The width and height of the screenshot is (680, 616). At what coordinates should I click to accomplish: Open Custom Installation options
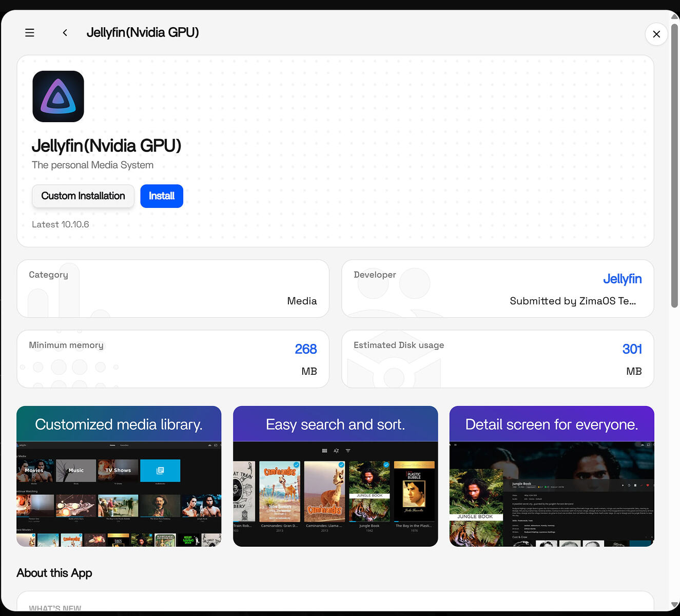click(83, 196)
